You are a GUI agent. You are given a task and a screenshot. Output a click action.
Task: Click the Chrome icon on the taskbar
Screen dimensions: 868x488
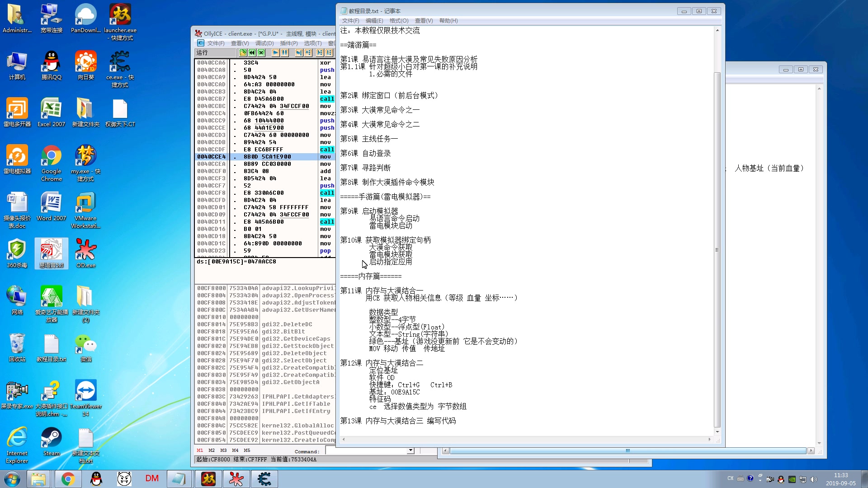coord(68,479)
